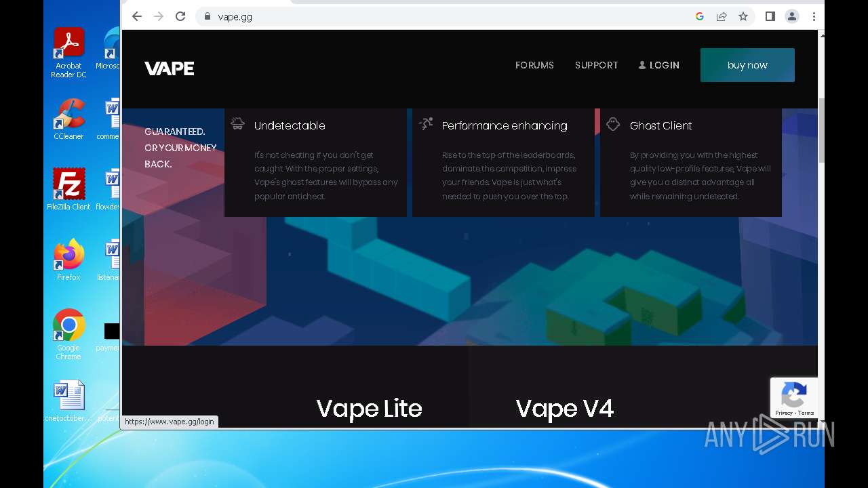
Task: Open Google Chrome desktop icon
Action: pos(68,334)
